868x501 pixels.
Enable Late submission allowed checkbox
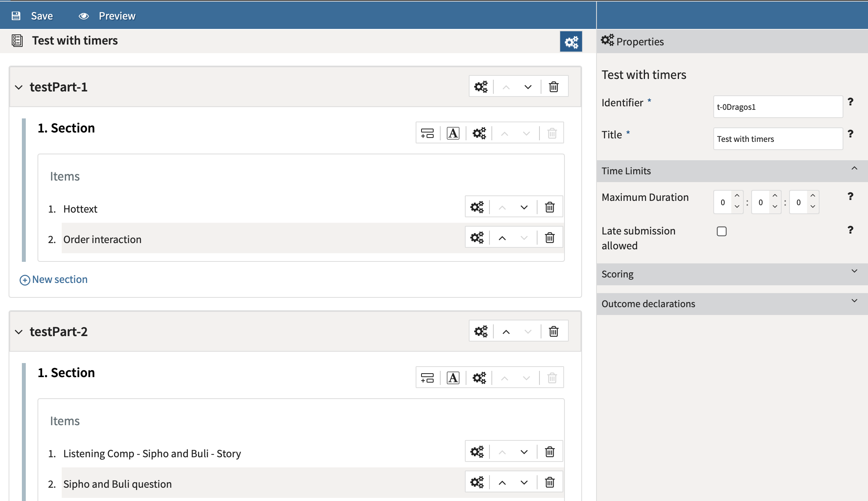click(722, 231)
